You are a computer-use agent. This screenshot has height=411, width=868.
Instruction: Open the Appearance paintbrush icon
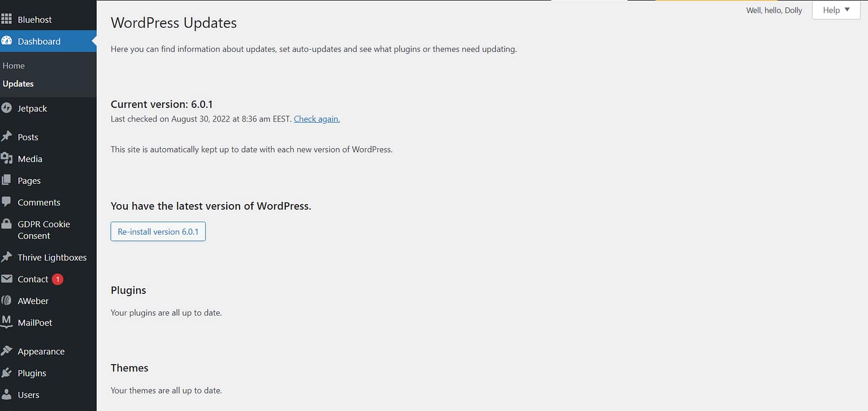pyautogui.click(x=8, y=351)
